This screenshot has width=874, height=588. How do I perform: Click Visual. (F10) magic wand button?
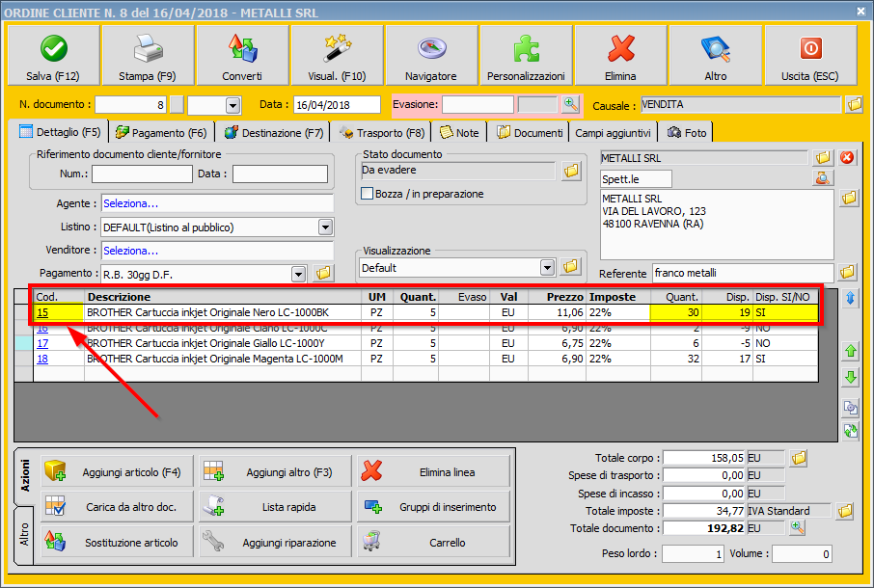point(338,55)
